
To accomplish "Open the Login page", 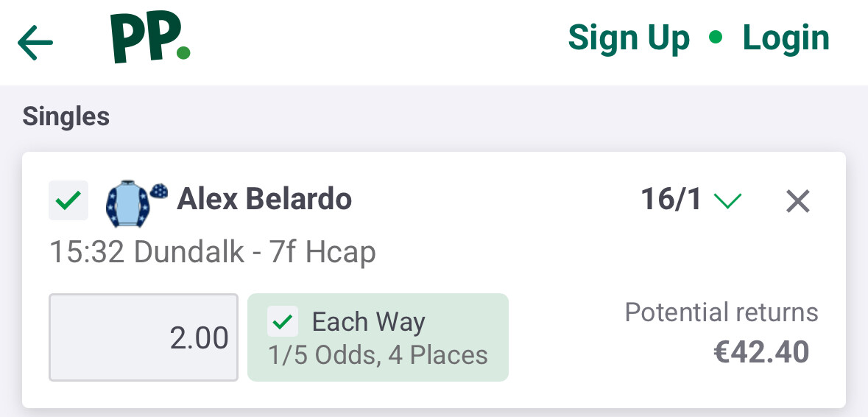I will pos(786,38).
